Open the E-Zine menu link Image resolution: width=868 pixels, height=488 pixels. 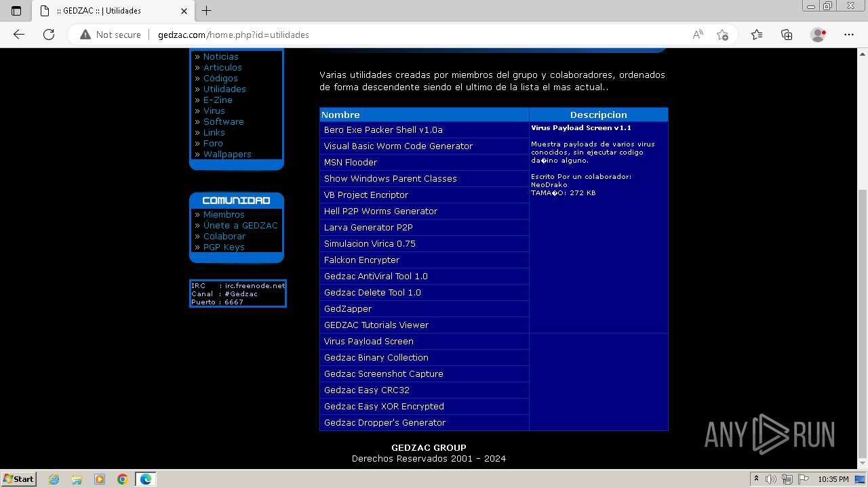point(218,100)
